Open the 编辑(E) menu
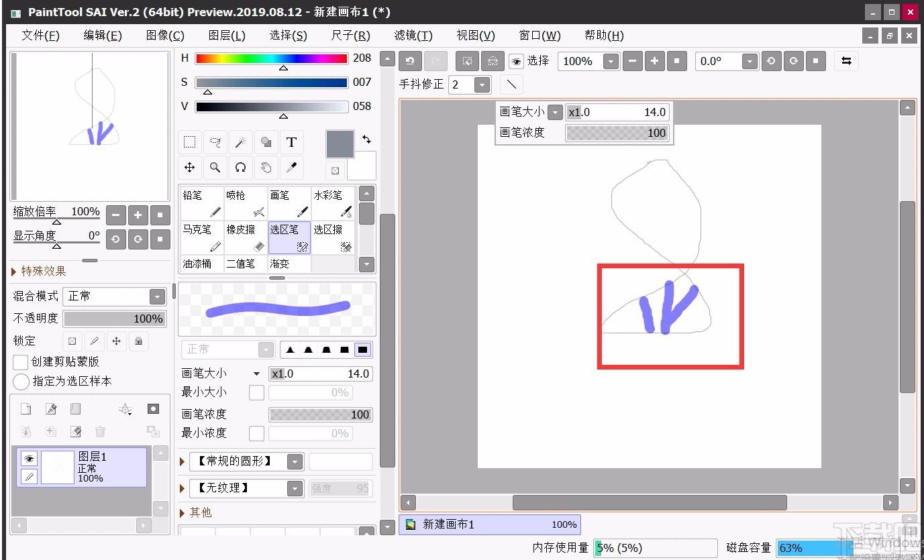This screenshot has width=924, height=560. click(x=103, y=36)
